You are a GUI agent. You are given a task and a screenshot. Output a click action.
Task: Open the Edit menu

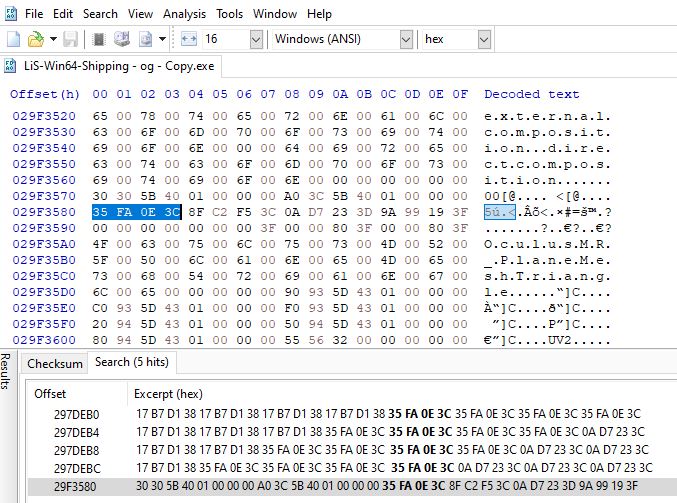[x=63, y=14]
